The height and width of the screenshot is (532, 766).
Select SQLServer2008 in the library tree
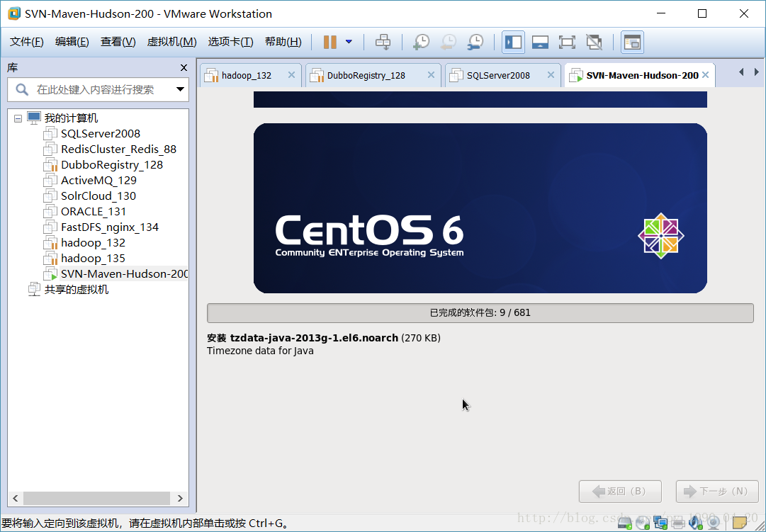point(100,134)
